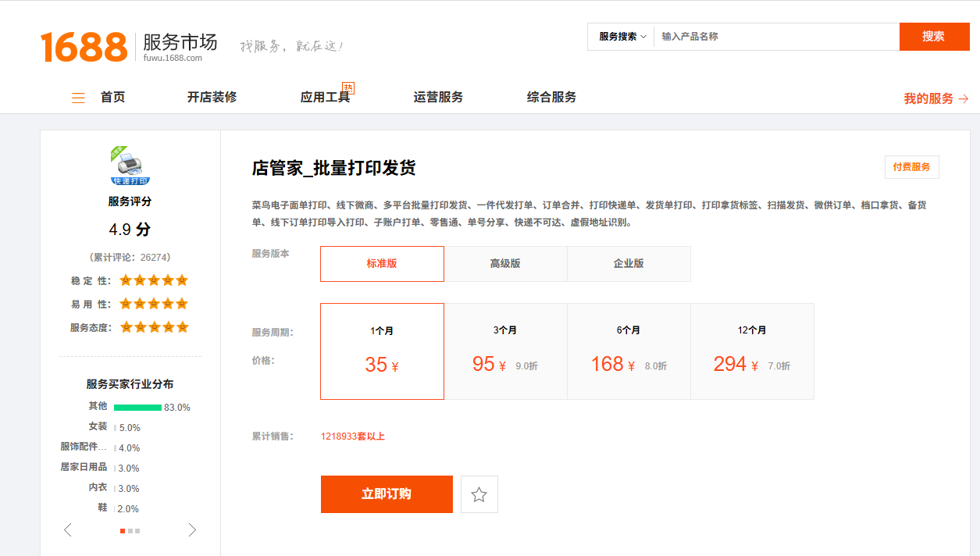Pick the 3个月 service period for 95¥

point(505,351)
